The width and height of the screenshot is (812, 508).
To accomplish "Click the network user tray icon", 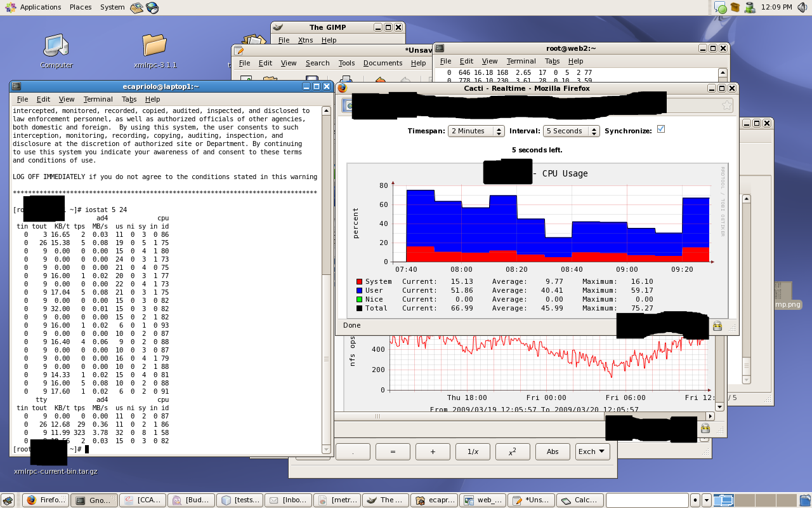I will click(750, 8).
